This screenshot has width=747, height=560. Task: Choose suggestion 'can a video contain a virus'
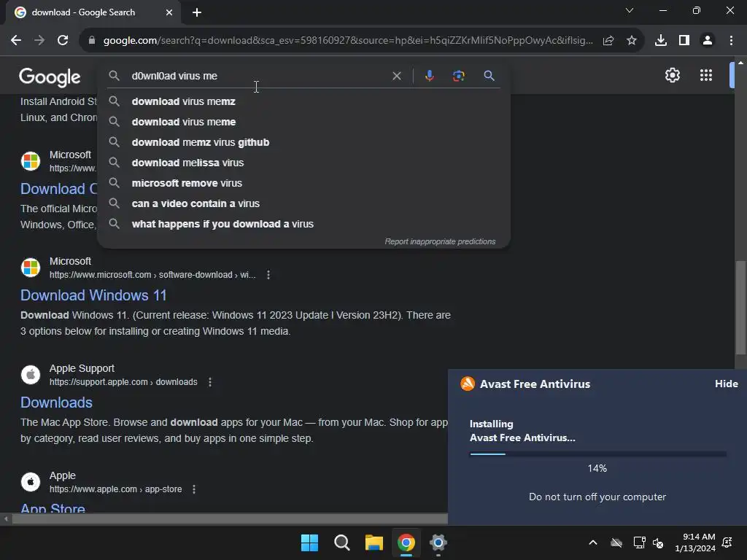click(303, 204)
